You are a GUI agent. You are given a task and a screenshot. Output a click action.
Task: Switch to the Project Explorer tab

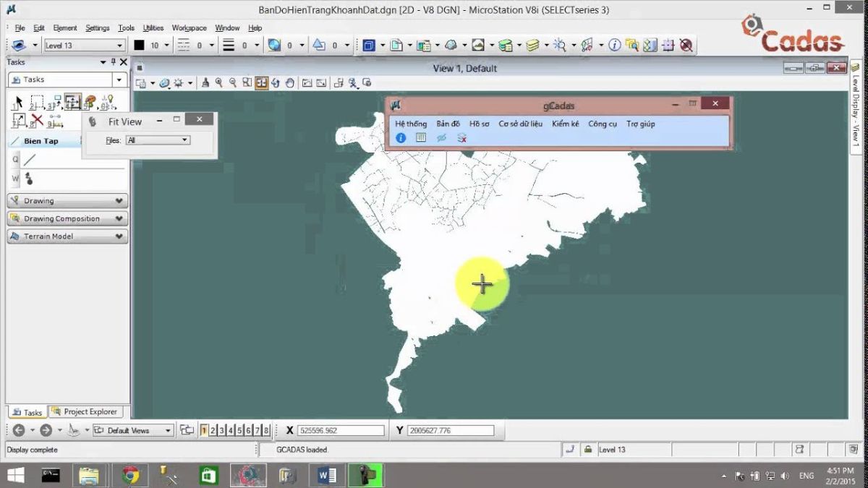(85, 412)
